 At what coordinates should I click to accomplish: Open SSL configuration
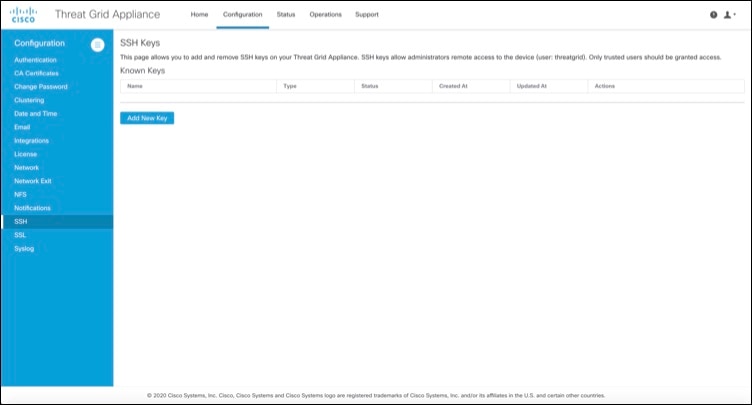pyautogui.click(x=20, y=235)
